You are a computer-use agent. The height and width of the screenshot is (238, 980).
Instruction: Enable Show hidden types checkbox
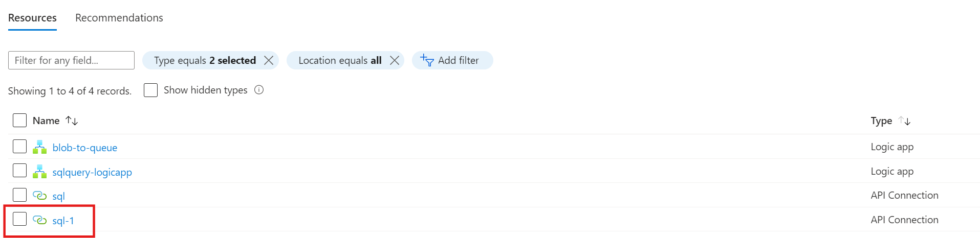tap(150, 90)
